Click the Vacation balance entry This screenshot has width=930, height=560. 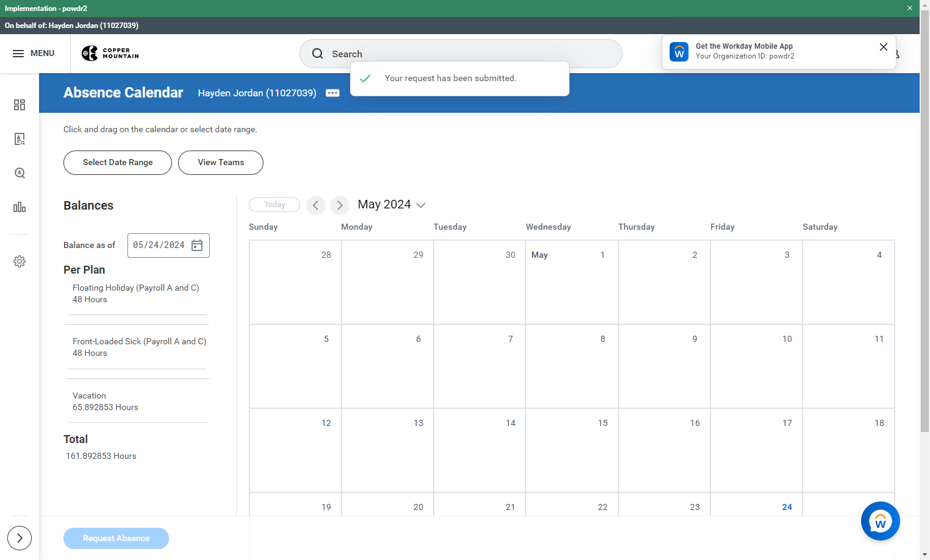[x=106, y=402]
